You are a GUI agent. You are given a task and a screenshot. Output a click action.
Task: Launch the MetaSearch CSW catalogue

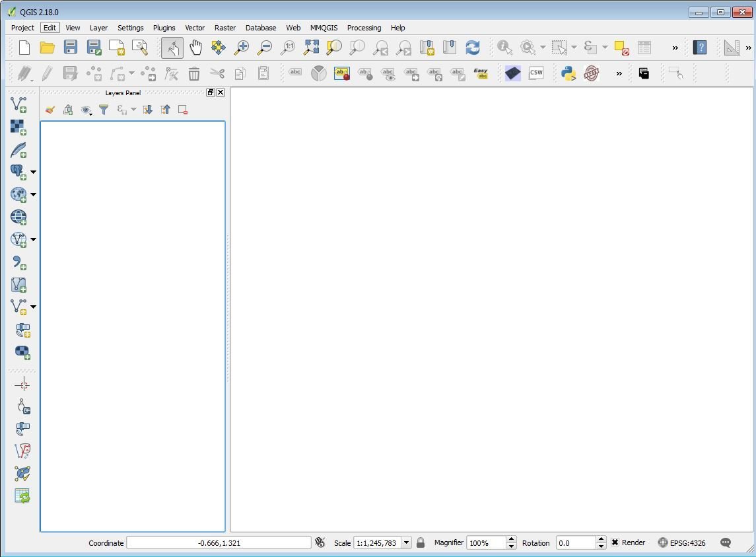pos(536,73)
